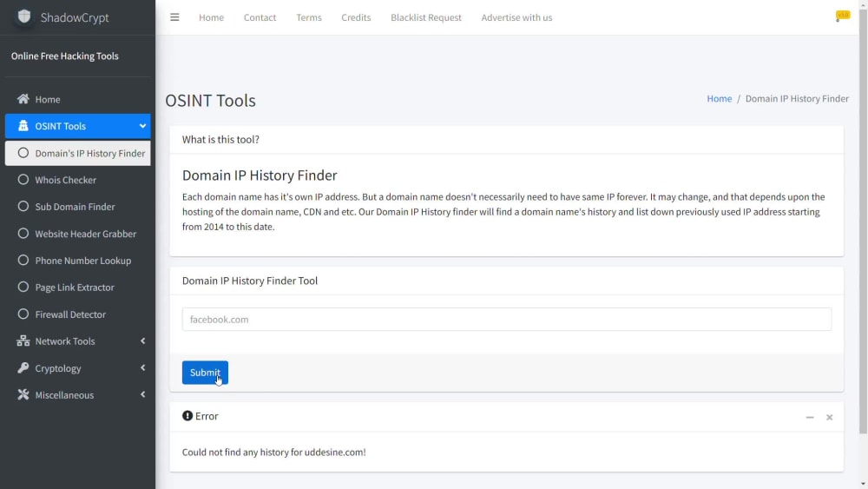The height and width of the screenshot is (489, 868).
Task: Follow the Home breadcrumb link
Action: (719, 98)
